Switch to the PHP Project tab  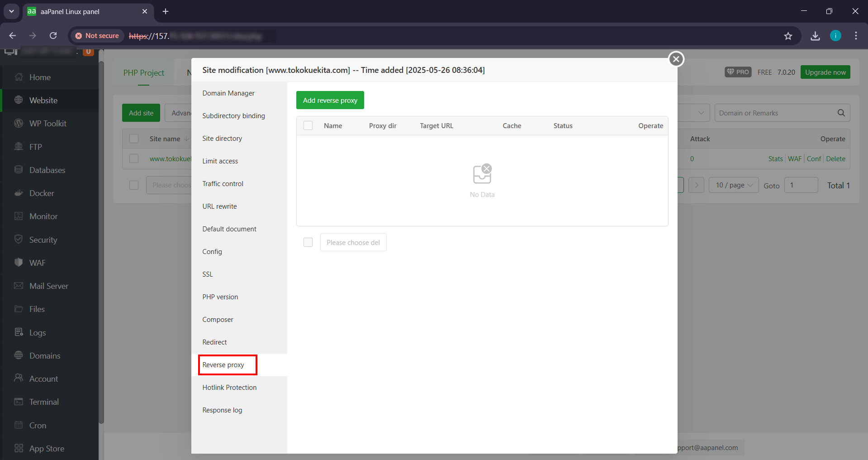click(x=143, y=73)
